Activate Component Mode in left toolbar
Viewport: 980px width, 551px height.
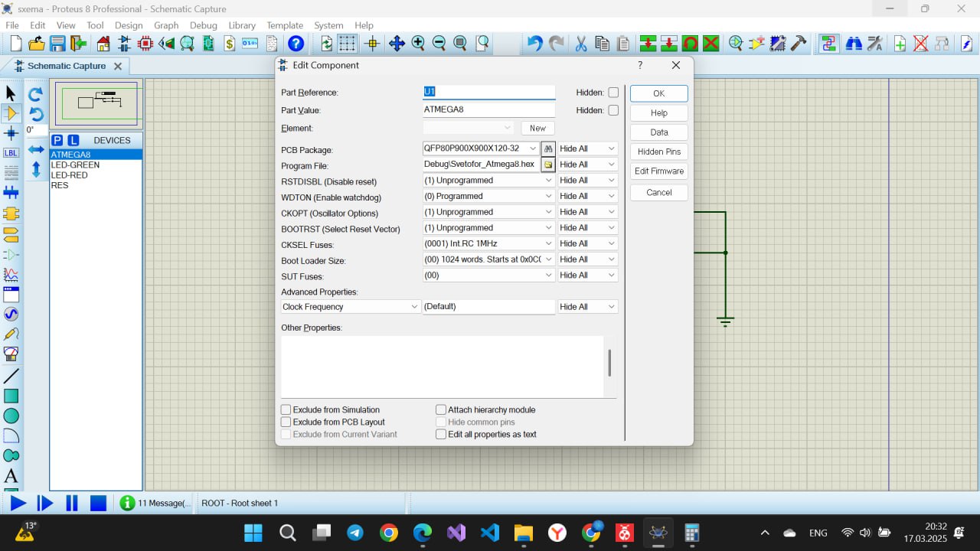pyautogui.click(x=11, y=113)
